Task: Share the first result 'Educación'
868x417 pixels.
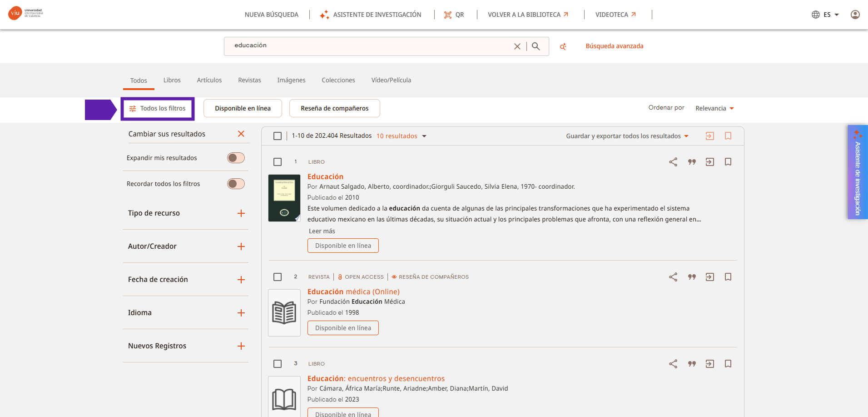Action: click(x=673, y=162)
